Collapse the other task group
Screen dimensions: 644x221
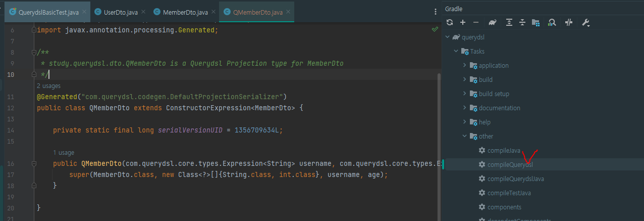tap(465, 136)
